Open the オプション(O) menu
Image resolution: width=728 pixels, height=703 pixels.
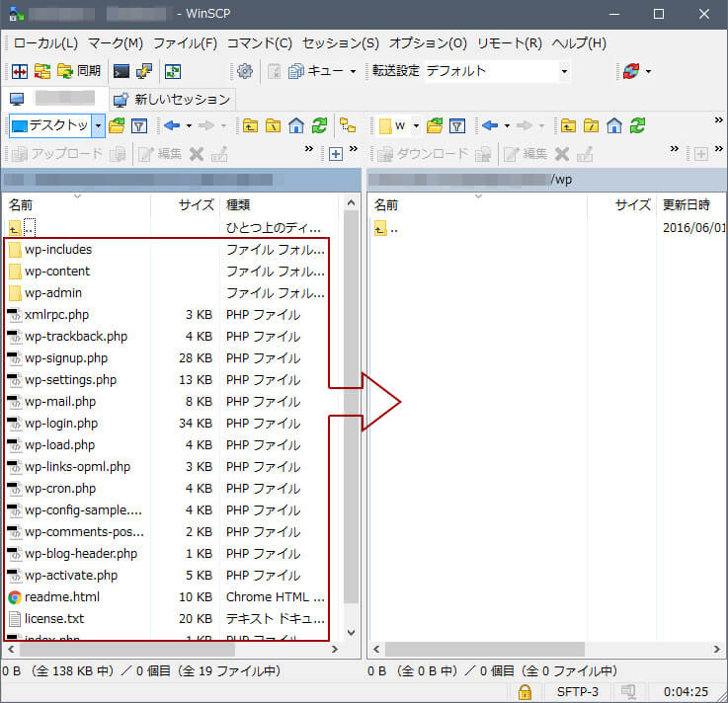point(428,43)
